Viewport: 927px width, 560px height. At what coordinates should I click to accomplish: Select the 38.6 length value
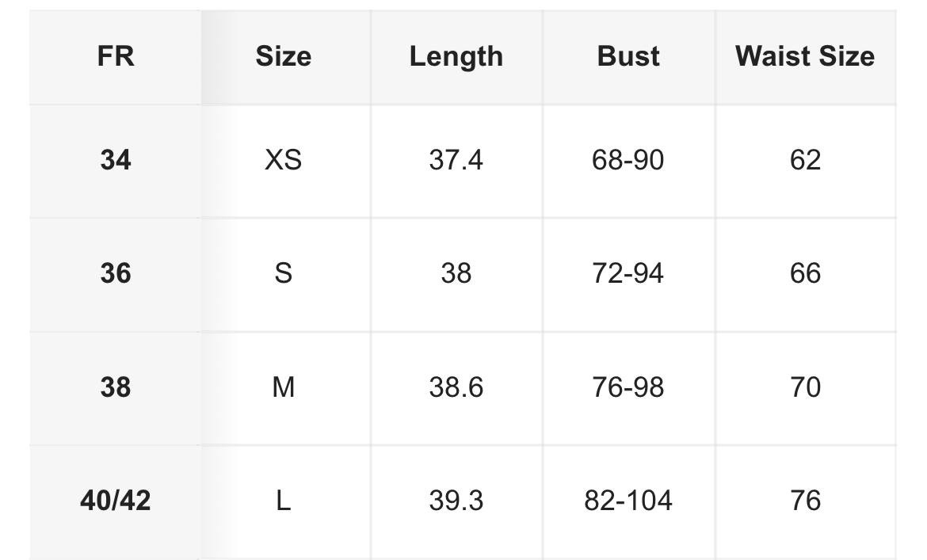[456, 387]
